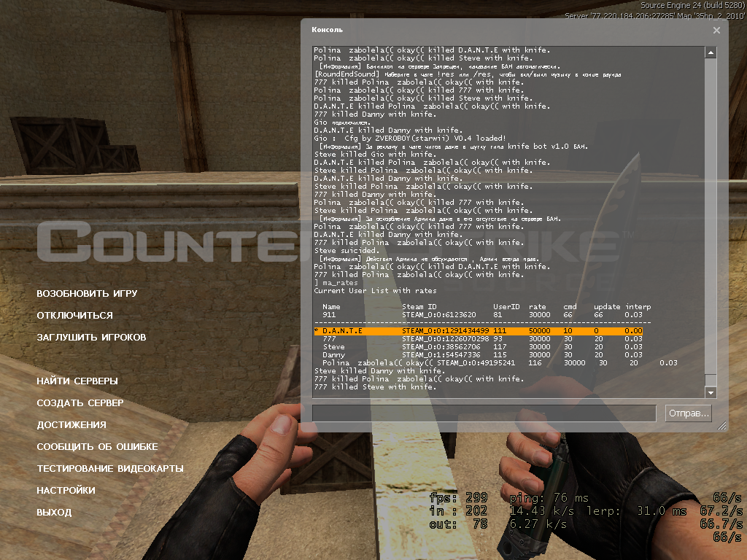Click the console scroll up arrow
This screenshot has height=560, width=747.
pos(711,52)
